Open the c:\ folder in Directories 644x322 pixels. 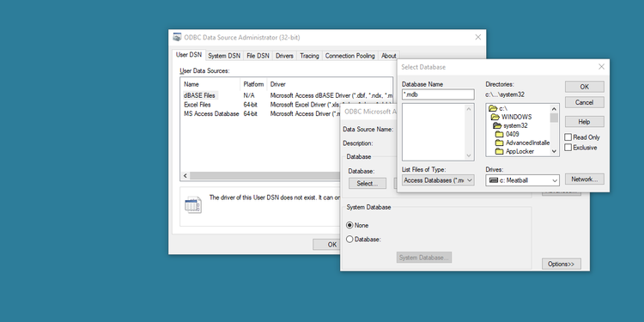pos(499,108)
